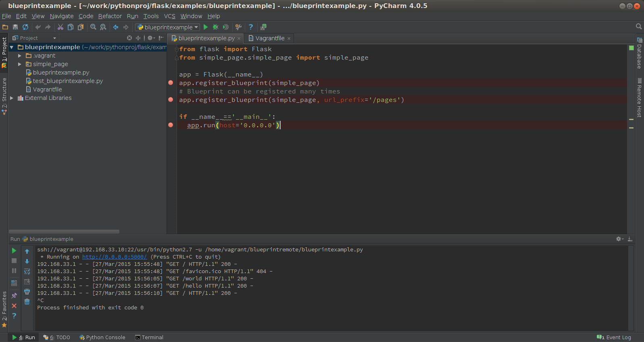Rerun blueprintexample in Run panel
644x342 pixels.
(14, 251)
